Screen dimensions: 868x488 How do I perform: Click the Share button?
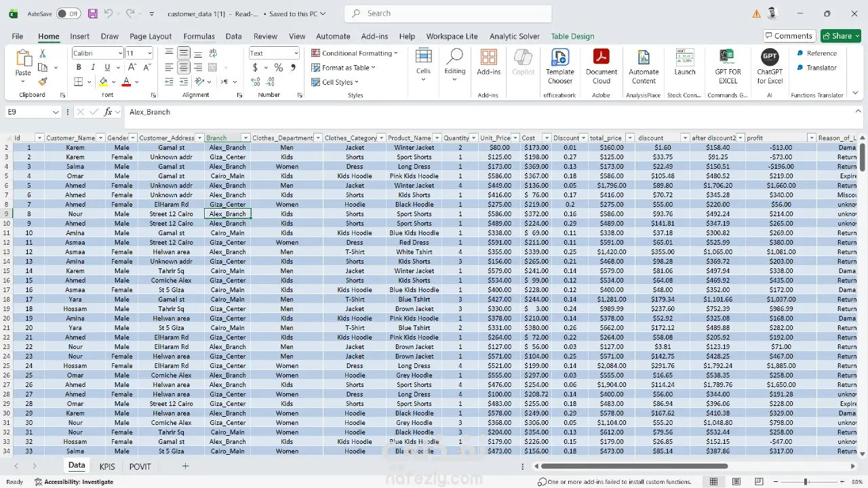(841, 36)
